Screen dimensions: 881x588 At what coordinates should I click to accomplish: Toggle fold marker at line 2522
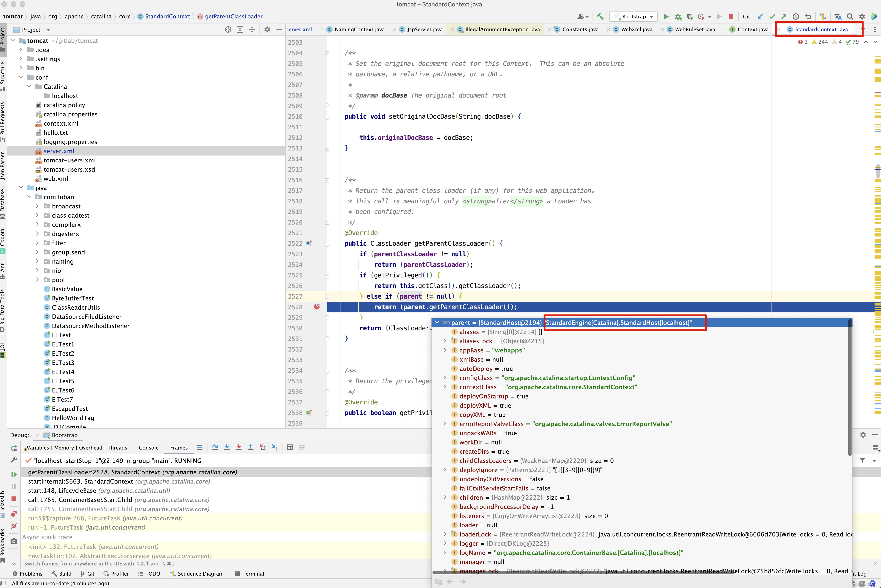327,244
